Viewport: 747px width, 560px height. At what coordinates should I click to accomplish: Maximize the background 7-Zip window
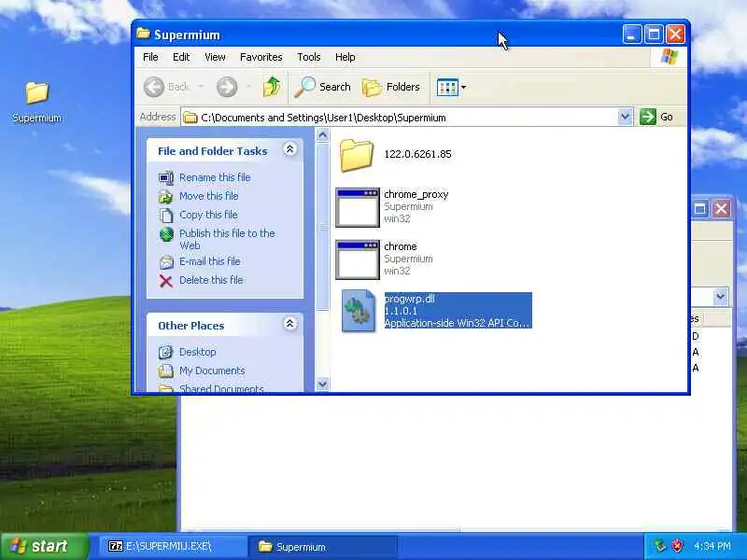699,208
